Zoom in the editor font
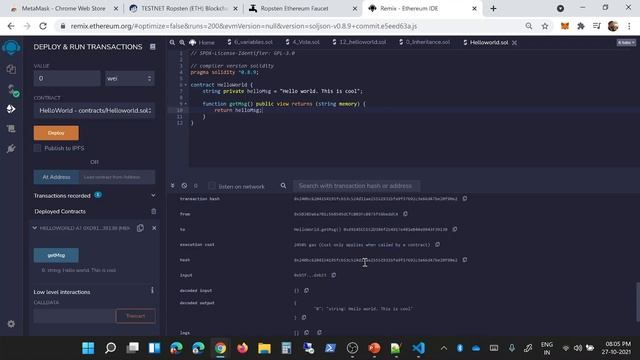The image size is (640, 360). click(182, 42)
